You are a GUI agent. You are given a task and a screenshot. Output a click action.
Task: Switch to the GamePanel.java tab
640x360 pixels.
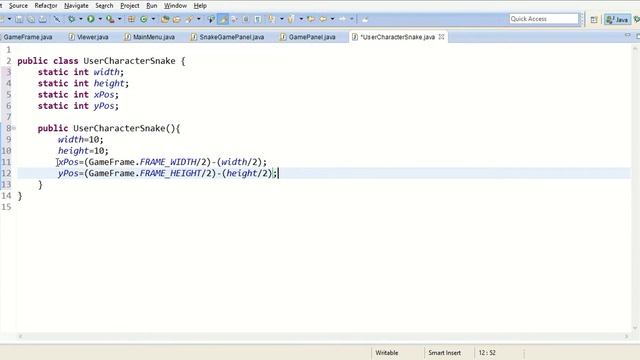click(308, 37)
